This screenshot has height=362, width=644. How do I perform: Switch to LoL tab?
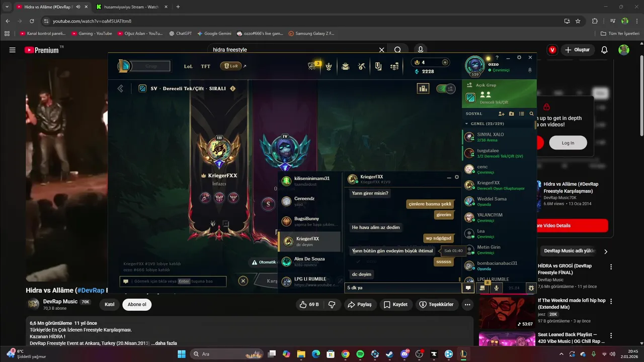pos(188,66)
